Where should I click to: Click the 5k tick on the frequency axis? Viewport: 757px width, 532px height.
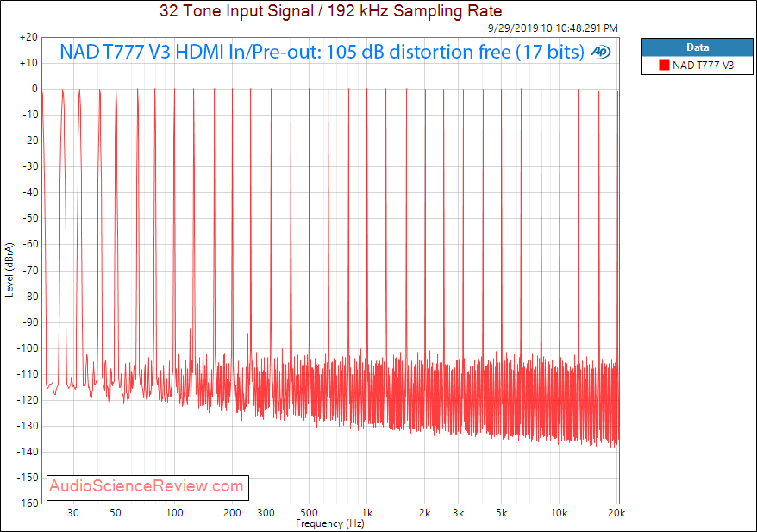click(502, 513)
